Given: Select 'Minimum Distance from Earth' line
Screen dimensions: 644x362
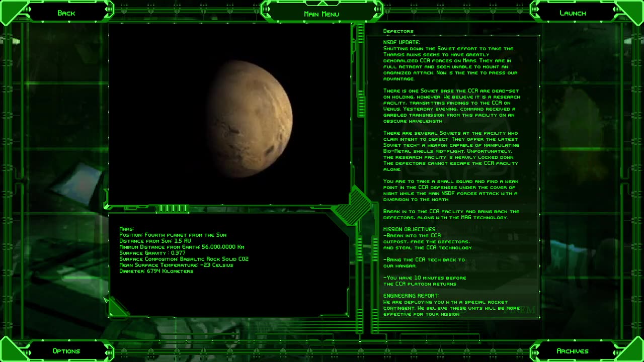Looking at the screenshot, I should [x=182, y=247].
